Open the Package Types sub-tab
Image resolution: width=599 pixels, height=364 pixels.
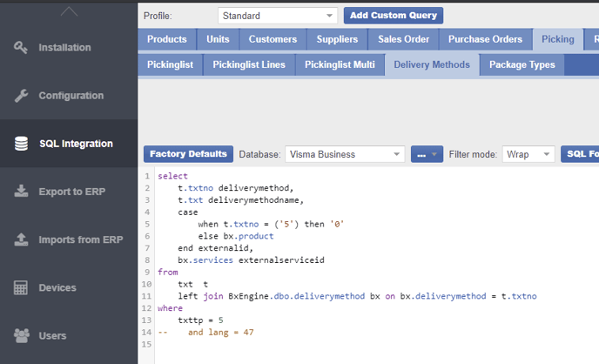pos(522,65)
